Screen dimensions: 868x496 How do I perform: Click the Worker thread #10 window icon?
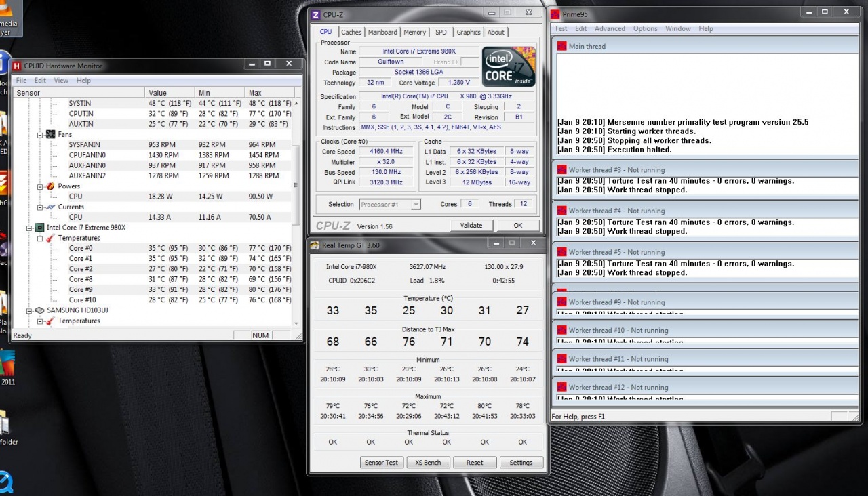561,331
